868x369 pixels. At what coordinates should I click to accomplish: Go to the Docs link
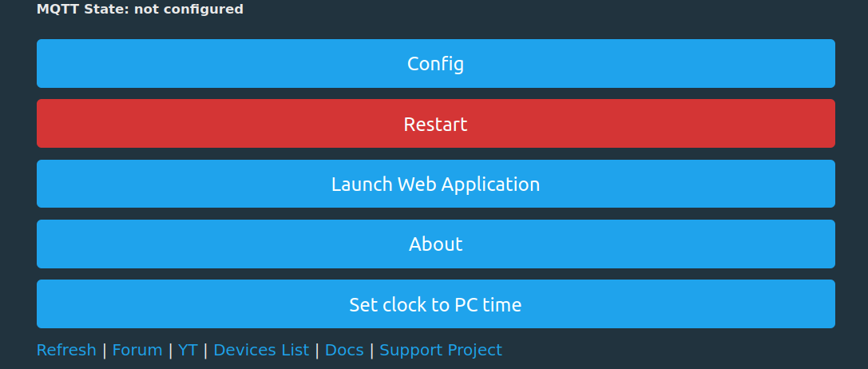coord(344,350)
